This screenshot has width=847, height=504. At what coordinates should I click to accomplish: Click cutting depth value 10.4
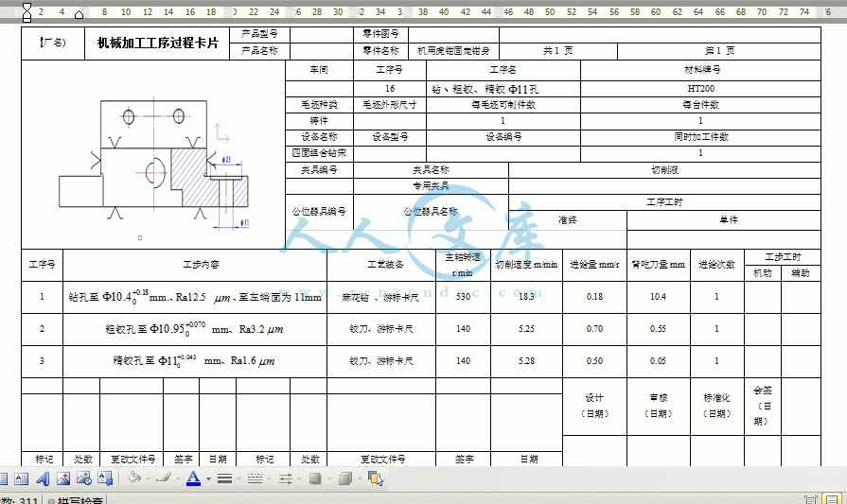(x=658, y=297)
